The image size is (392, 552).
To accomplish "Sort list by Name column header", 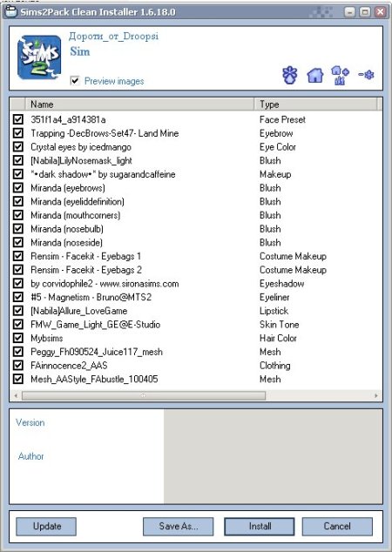I will (x=139, y=104).
